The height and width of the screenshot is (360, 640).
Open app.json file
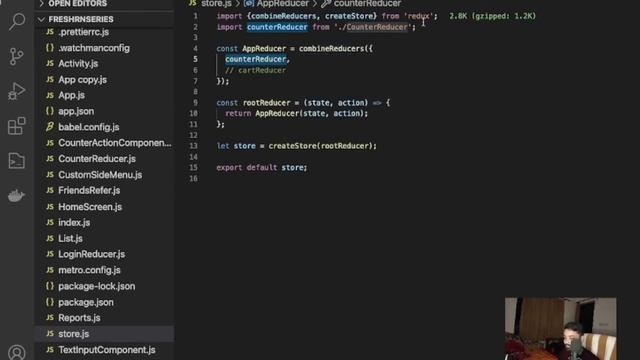(x=104, y=111)
